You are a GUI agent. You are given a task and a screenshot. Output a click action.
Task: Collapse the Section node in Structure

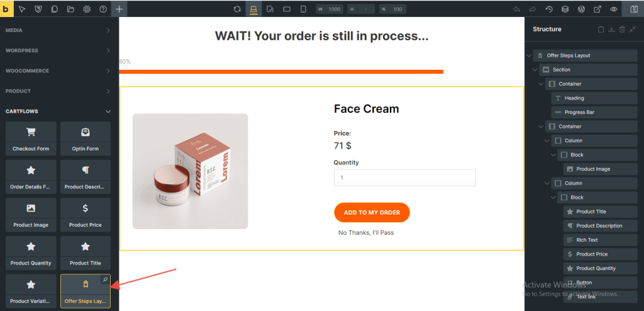coord(535,70)
